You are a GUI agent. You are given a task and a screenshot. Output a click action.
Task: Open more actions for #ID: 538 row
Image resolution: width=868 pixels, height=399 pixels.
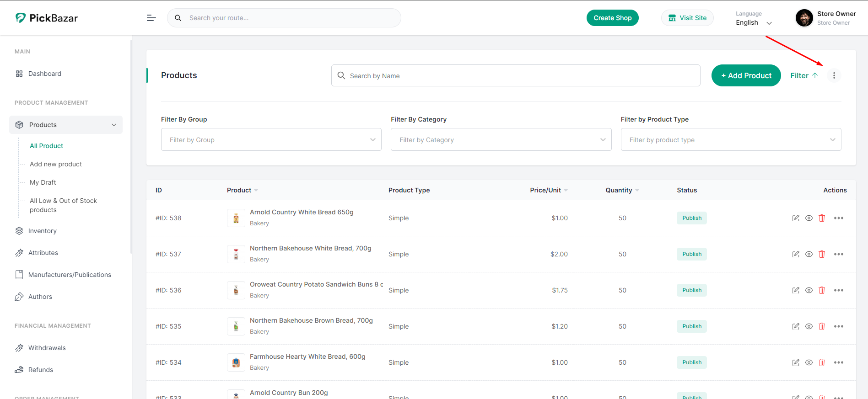[838, 218]
